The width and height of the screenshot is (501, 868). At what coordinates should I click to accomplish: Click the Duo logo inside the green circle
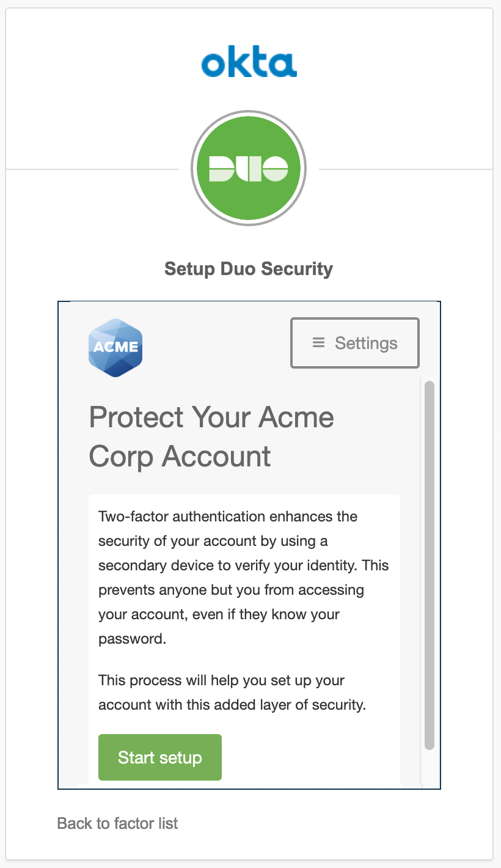click(x=249, y=167)
